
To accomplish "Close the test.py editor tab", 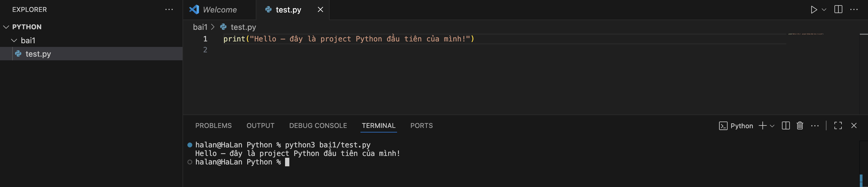I will click(x=320, y=10).
